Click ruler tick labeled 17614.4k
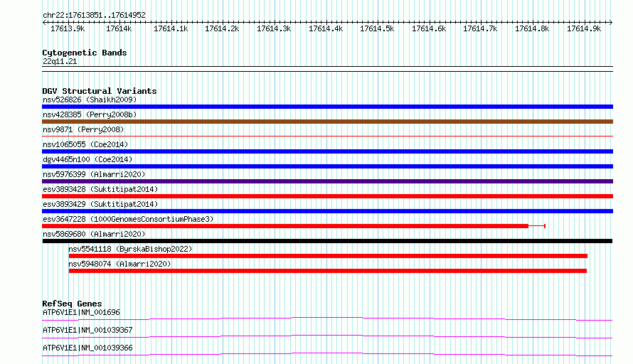This screenshot has height=364, width=633. tap(326, 28)
